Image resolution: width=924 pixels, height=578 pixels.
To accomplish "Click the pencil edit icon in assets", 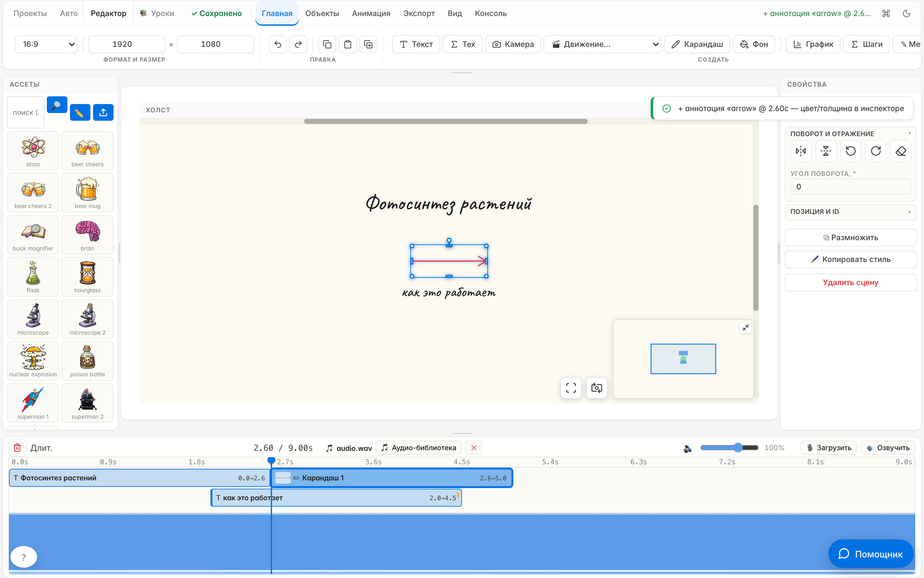I will 80,112.
